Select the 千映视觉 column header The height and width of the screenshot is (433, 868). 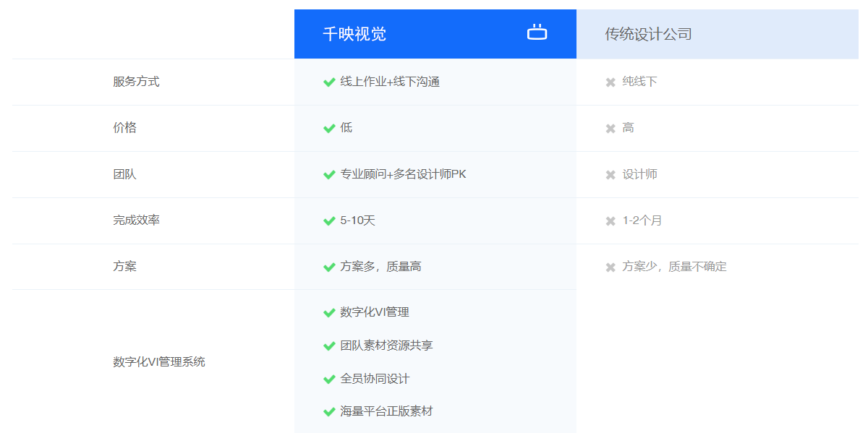tap(354, 34)
